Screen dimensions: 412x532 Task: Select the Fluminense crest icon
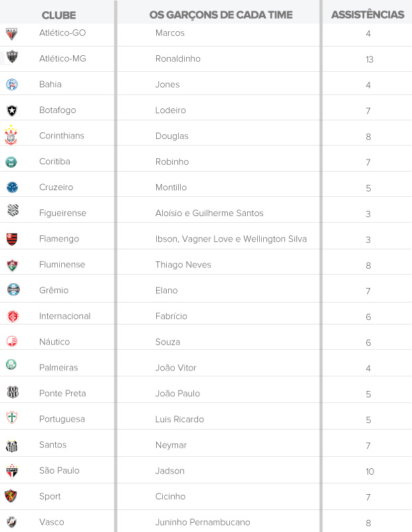(x=12, y=265)
